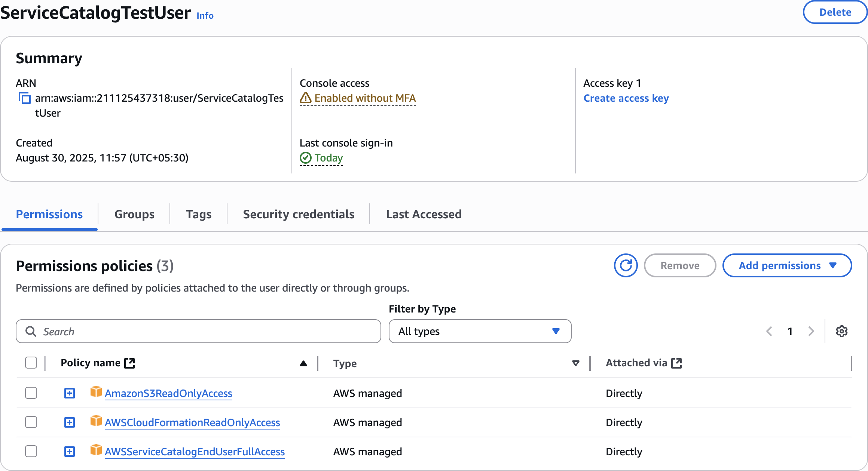Click the Enabled without MFA warning icon
The width and height of the screenshot is (868, 471).
(x=306, y=98)
